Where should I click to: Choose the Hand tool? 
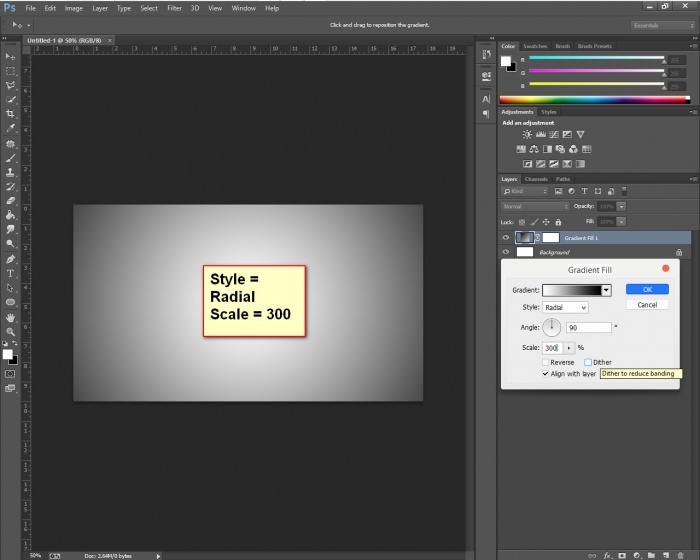click(x=10, y=317)
